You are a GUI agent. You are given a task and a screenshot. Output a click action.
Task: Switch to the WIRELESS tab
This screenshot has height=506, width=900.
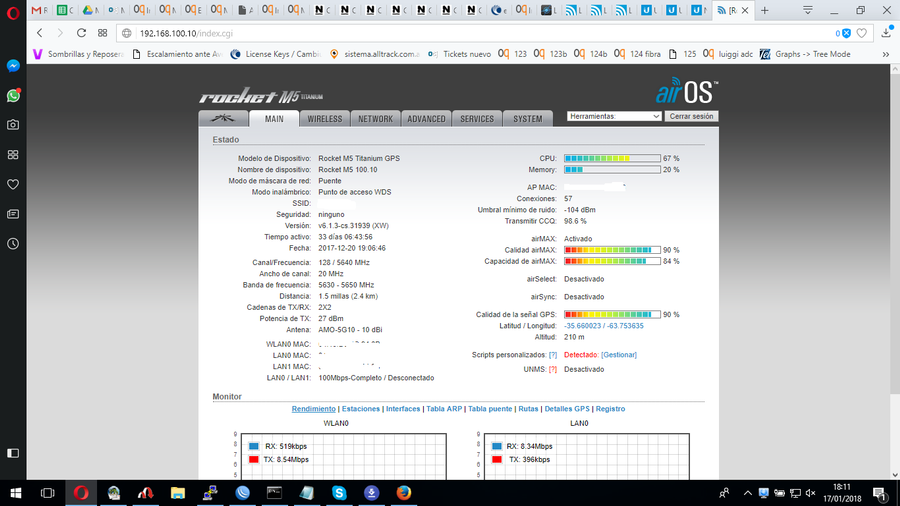324,119
